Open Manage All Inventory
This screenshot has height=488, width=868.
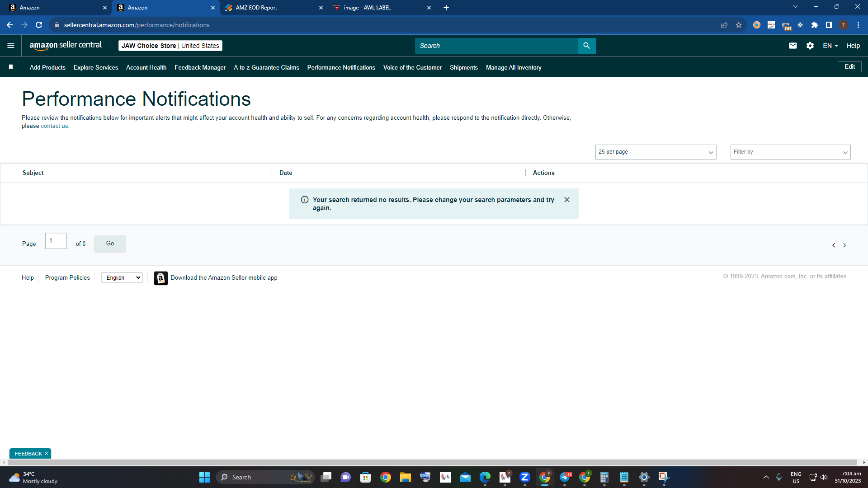[514, 67]
